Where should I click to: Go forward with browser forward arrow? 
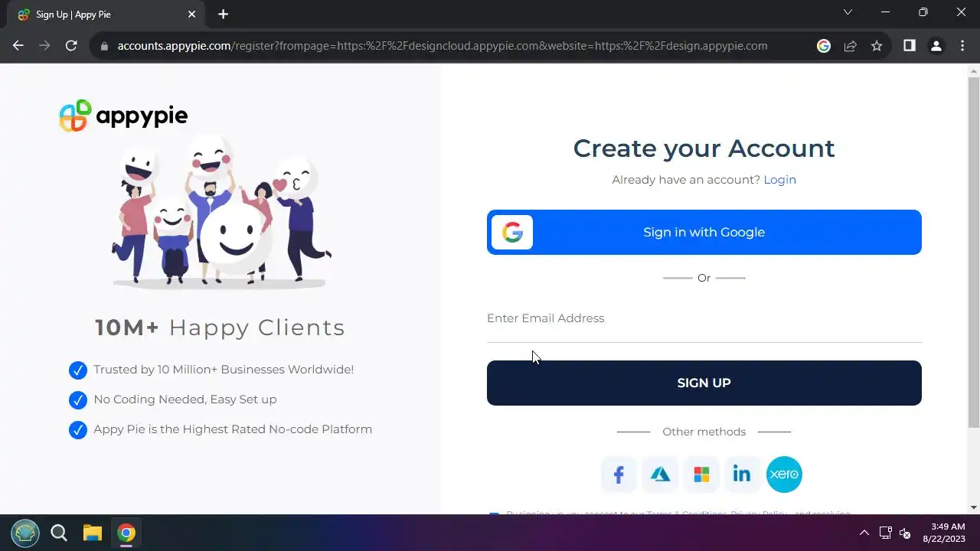coord(44,46)
